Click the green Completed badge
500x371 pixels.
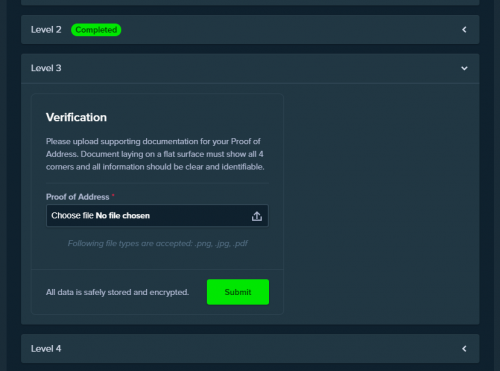tap(96, 30)
